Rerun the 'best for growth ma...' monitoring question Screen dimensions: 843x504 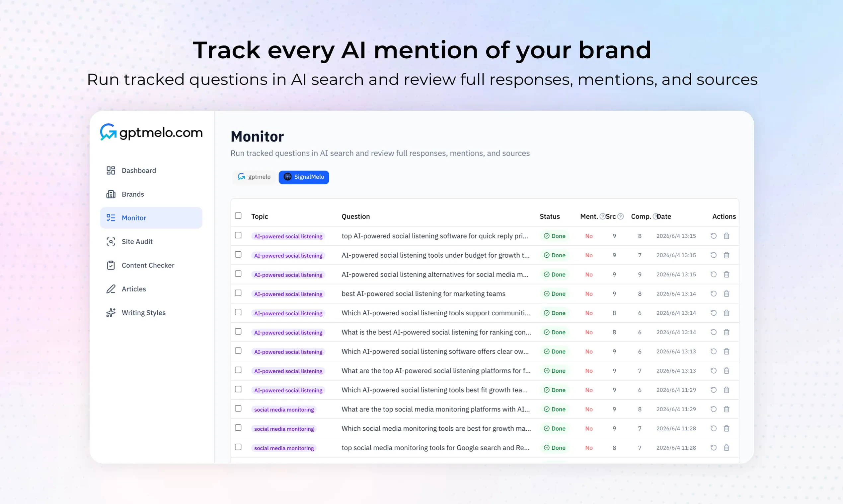coord(714,428)
